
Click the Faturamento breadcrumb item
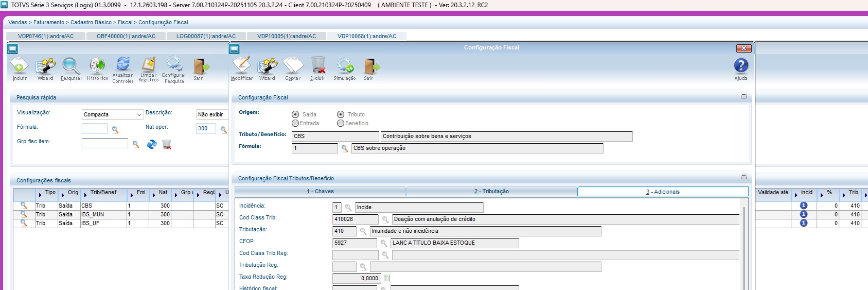click(x=49, y=22)
